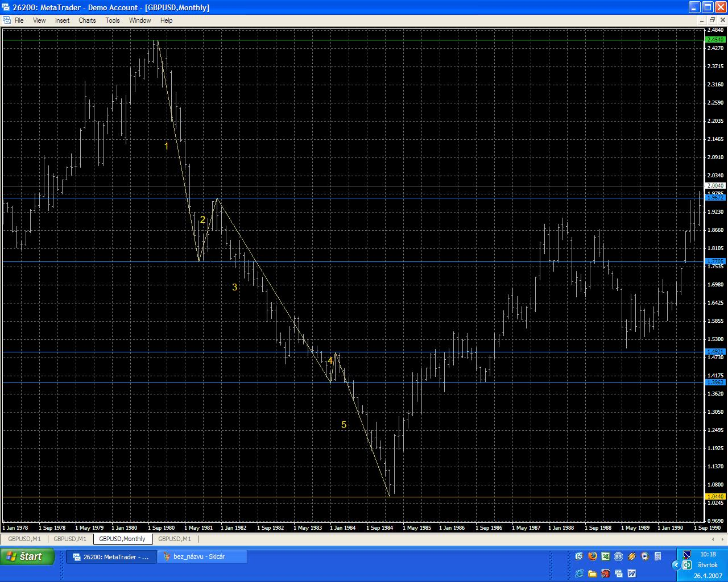The image size is (728, 582).
Task: Click the green system tray icon
Action: [x=687, y=565]
